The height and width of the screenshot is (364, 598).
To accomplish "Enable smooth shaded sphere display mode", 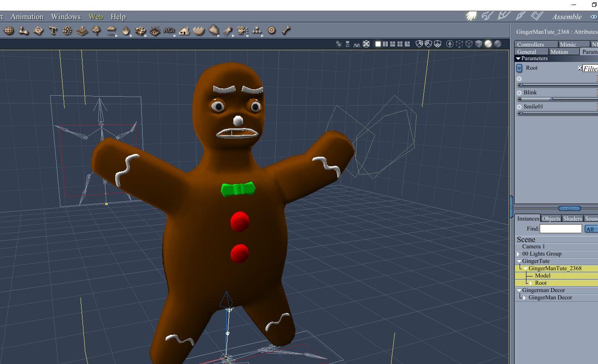I will (x=488, y=44).
